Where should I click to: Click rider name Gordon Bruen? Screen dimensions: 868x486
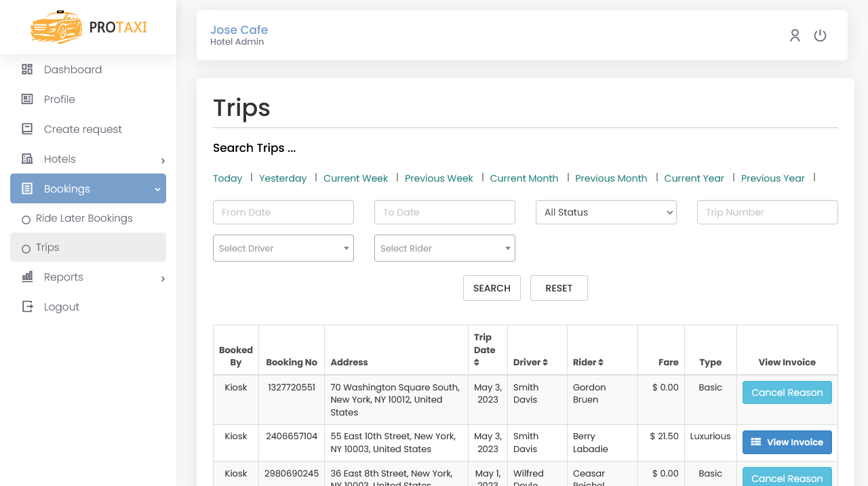(589, 393)
